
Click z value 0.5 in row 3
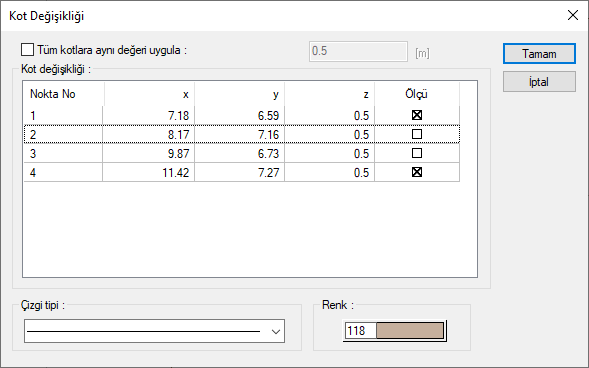[329, 153]
